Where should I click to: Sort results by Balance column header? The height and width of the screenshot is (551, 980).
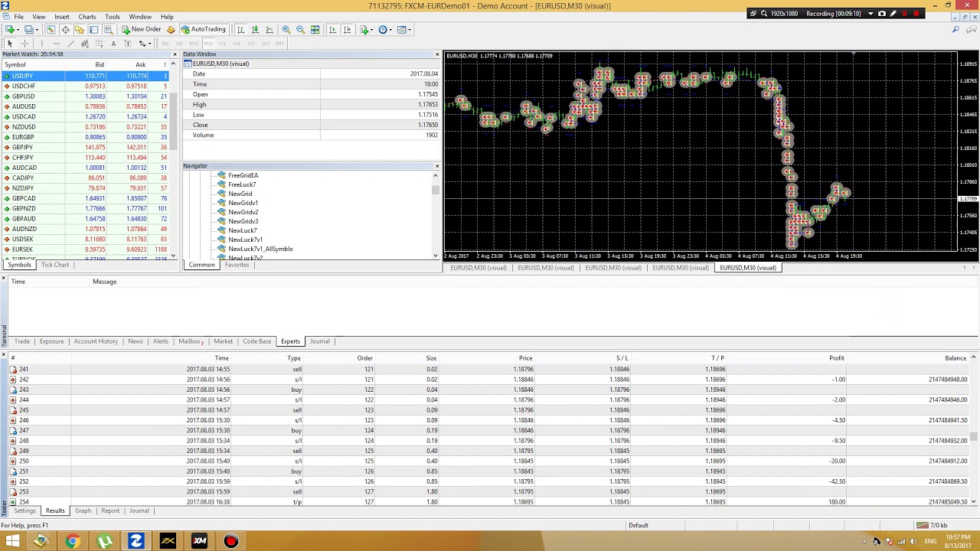coord(955,358)
